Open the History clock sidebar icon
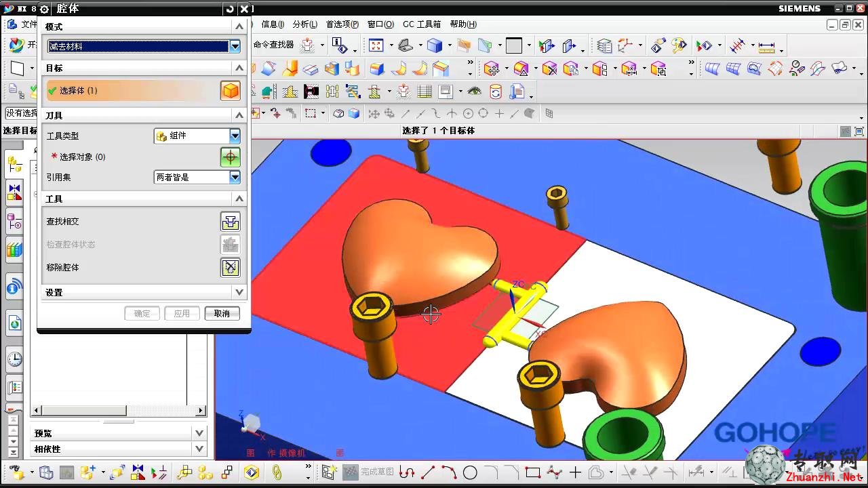 (x=14, y=359)
